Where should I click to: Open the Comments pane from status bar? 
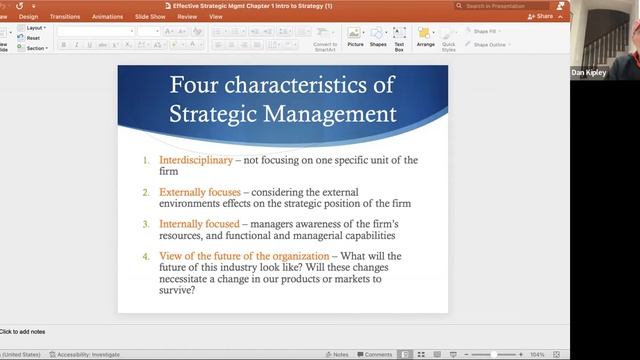coord(374,354)
